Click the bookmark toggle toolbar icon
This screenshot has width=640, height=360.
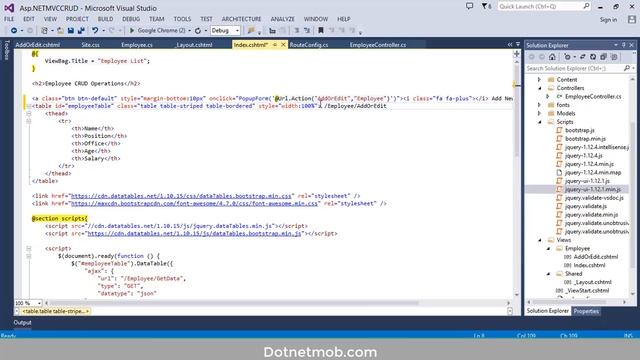321,31
